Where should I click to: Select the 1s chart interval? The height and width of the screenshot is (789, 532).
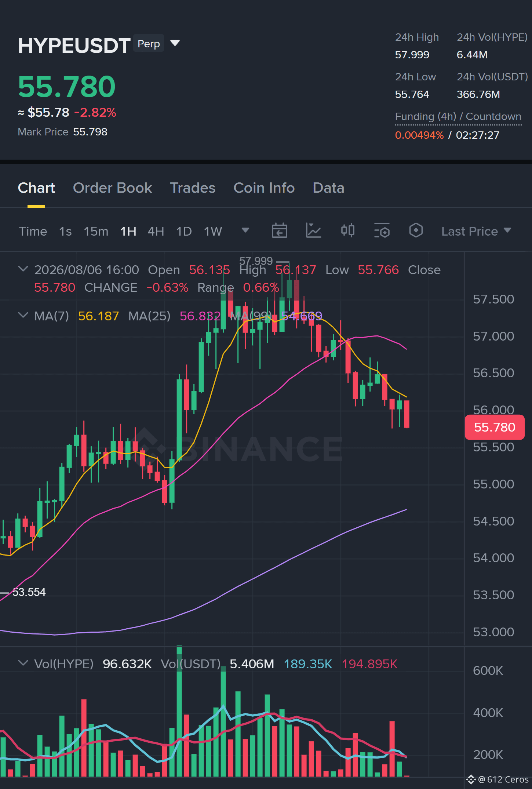[x=65, y=231]
